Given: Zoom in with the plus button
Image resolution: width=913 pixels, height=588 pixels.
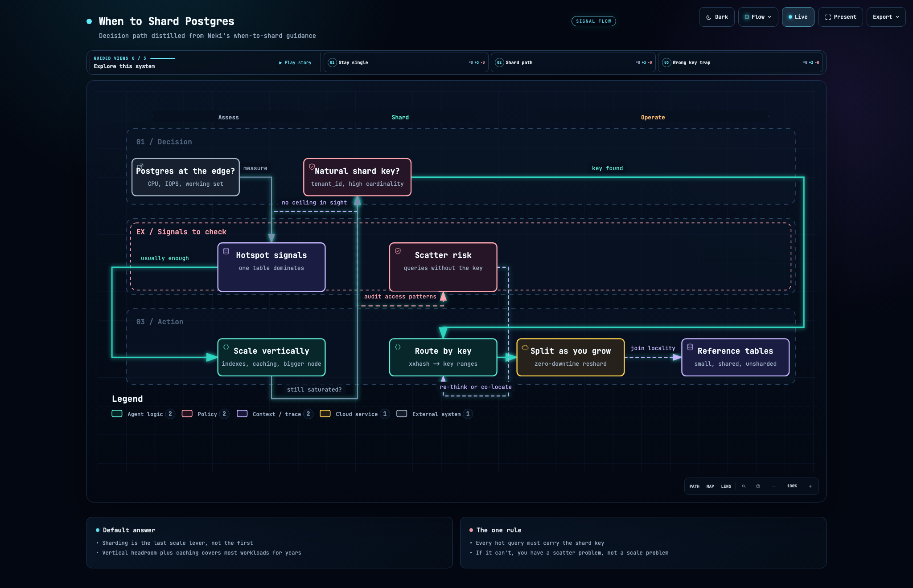Looking at the screenshot, I should coord(810,486).
